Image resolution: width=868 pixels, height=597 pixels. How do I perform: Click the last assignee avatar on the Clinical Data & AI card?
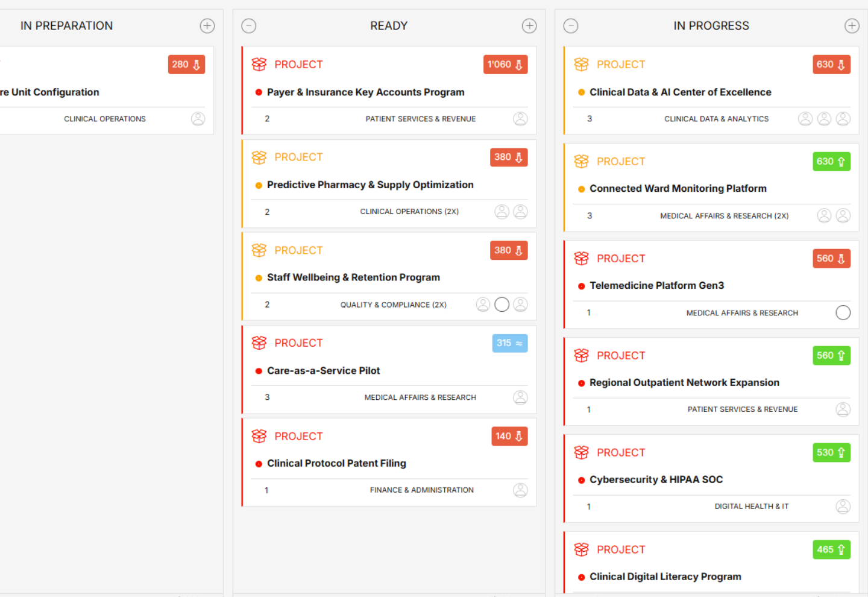843,119
